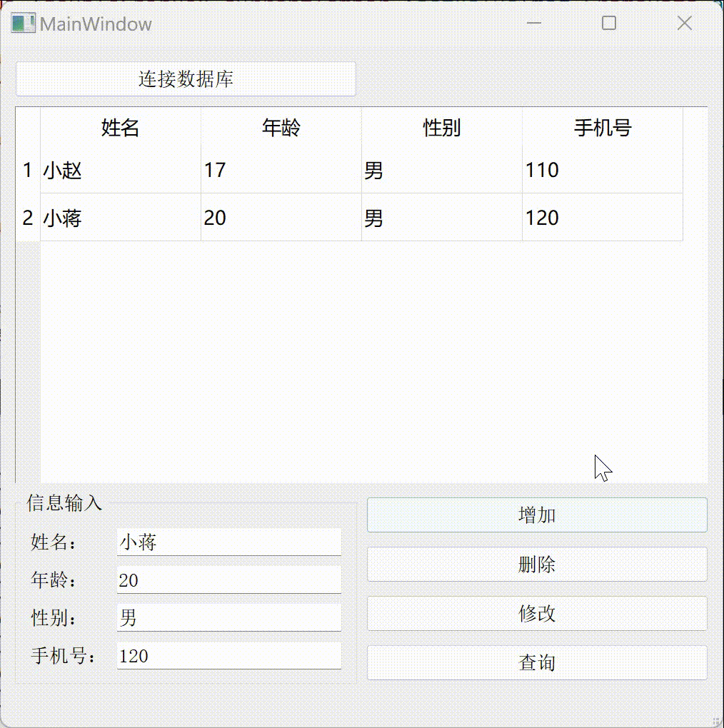The image size is (724, 728).
Task: Select row header 2 in the table
Action: pos(28,217)
